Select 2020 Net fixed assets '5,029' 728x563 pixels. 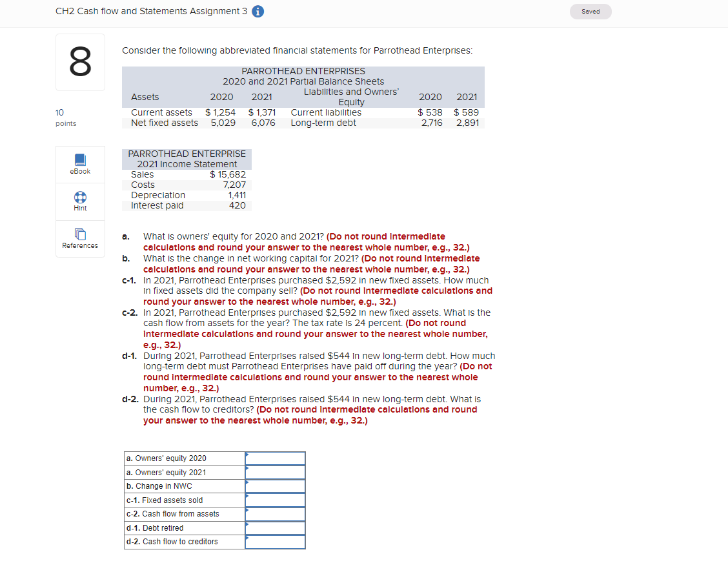click(223, 123)
